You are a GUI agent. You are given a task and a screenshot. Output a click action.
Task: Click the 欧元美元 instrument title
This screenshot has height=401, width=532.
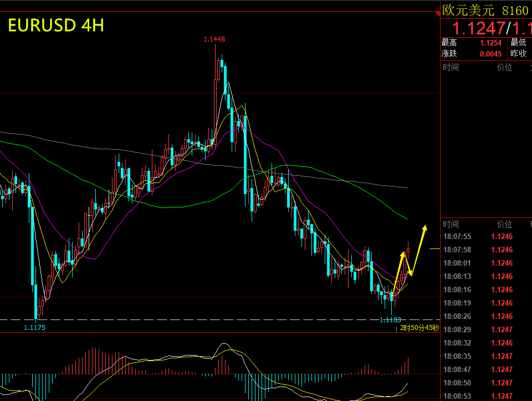coord(468,11)
